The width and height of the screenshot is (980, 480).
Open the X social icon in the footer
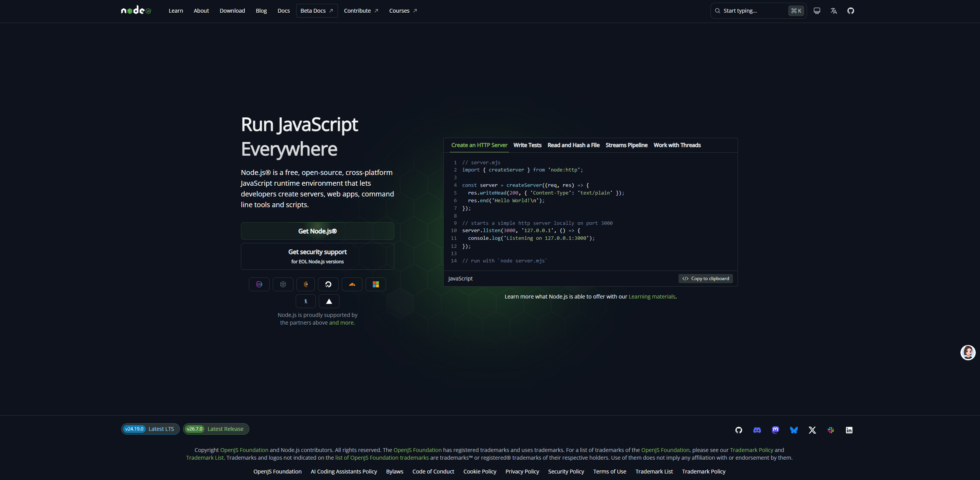pos(812,430)
